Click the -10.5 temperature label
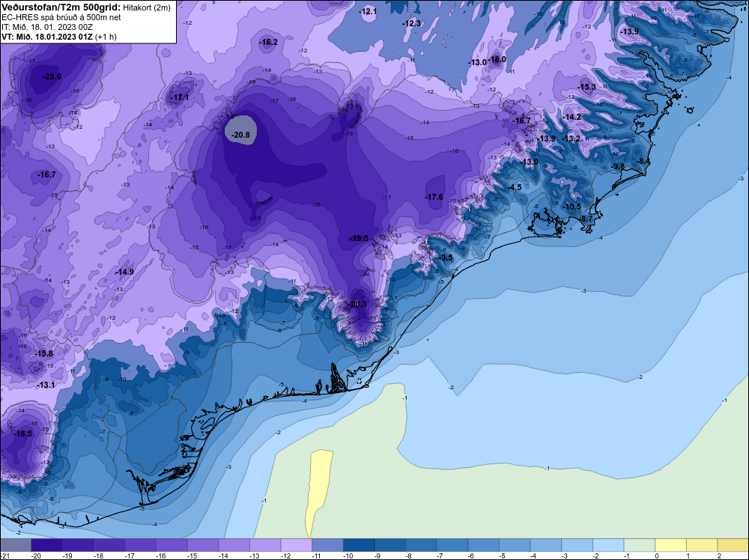 pyautogui.click(x=571, y=207)
